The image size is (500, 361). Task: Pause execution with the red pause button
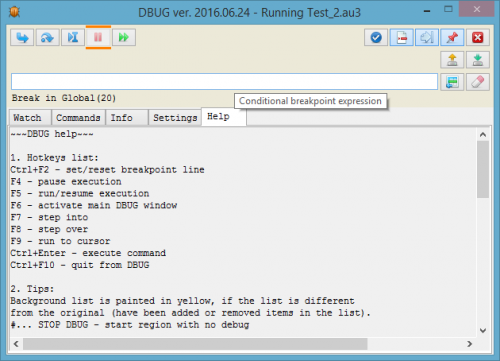pyautogui.click(x=98, y=37)
